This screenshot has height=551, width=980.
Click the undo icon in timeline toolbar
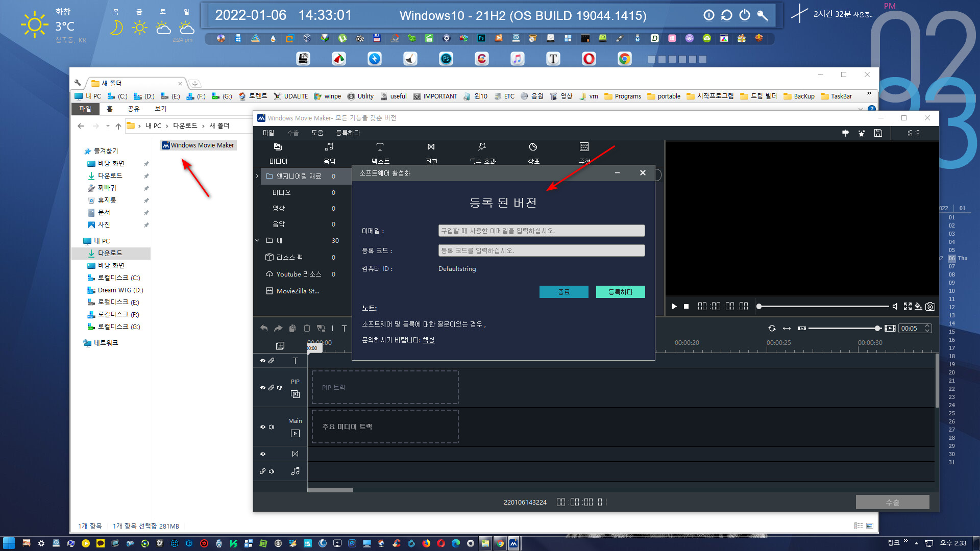pos(264,328)
